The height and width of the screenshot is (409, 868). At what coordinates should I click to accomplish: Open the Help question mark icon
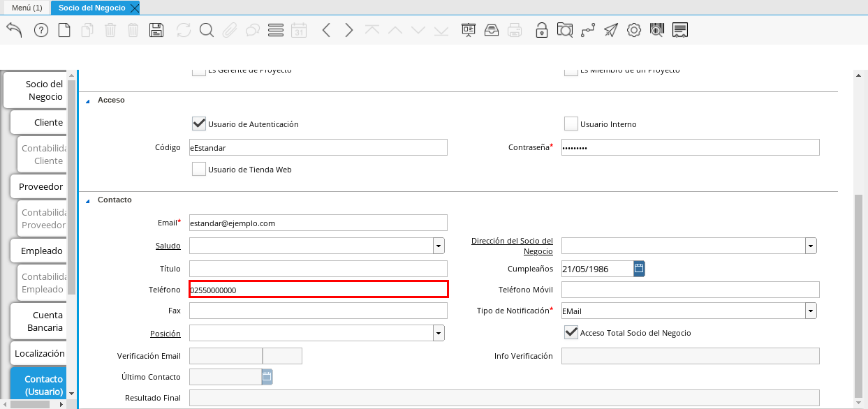point(41,30)
